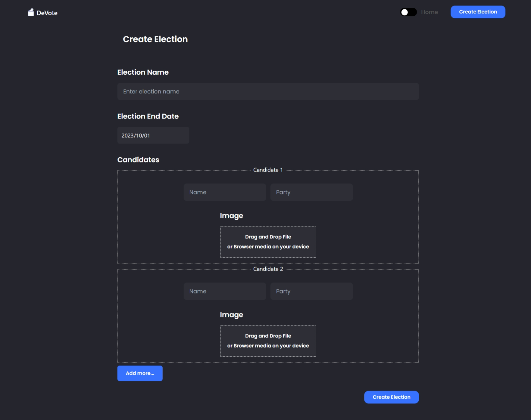Viewport: 531px width, 420px height.
Task: Click Candidate 2 Party input field
Action: [311, 291]
